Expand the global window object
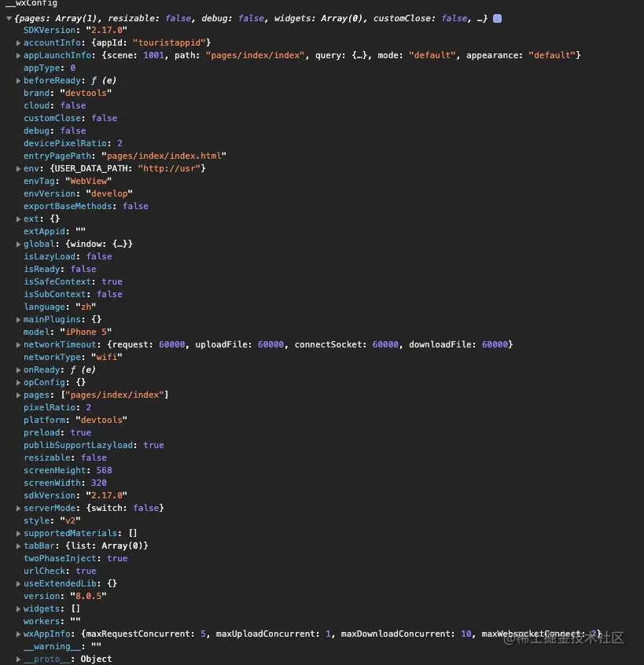The width and height of the screenshot is (644, 665). tap(18, 244)
